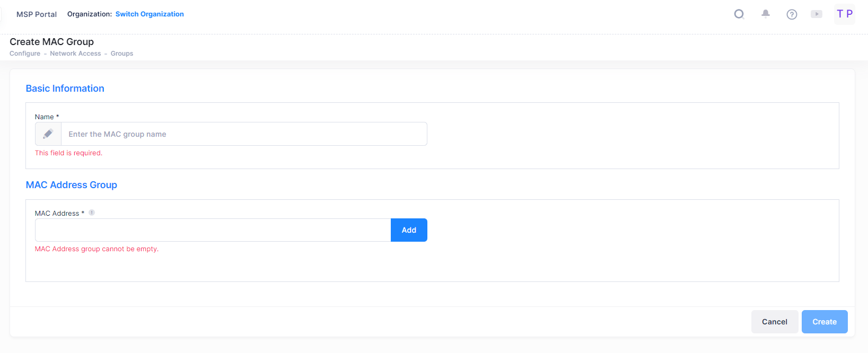The image size is (868, 353).
Task: Select the MAC Address Group heading
Action: tap(72, 185)
